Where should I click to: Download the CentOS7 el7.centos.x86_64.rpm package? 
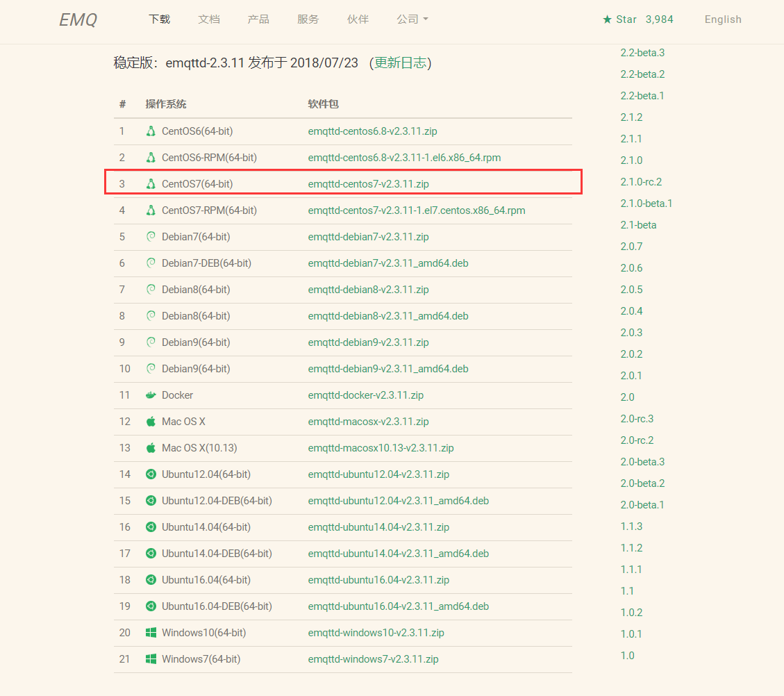(417, 210)
